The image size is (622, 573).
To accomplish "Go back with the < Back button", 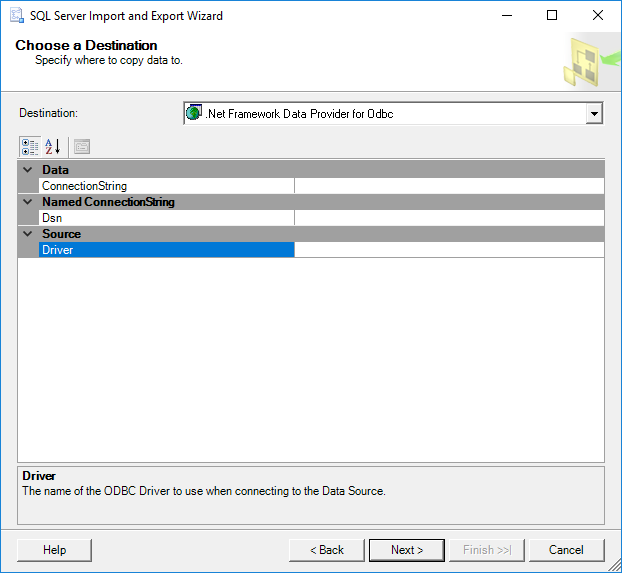I will pyautogui.click(x=327, y=550).
